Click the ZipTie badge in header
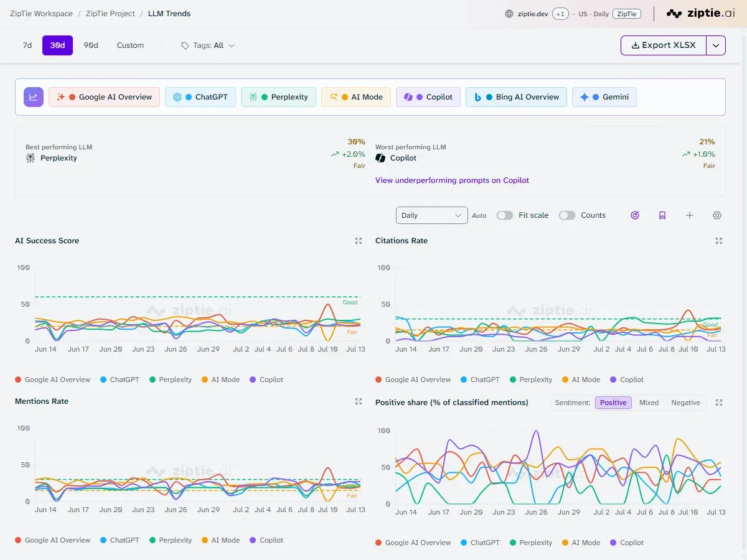The width and height of the screenshot is (747, 560). click(x=627, y=14)
